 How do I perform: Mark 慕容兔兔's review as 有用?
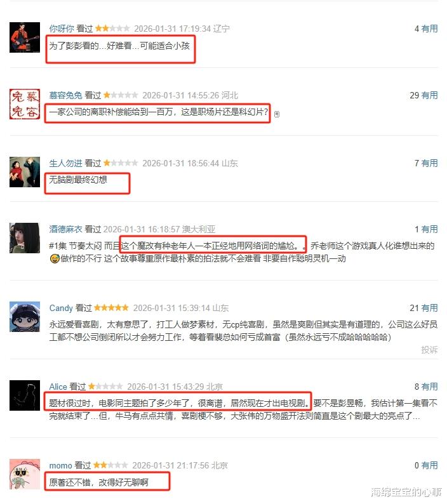(x=429, y=95)
